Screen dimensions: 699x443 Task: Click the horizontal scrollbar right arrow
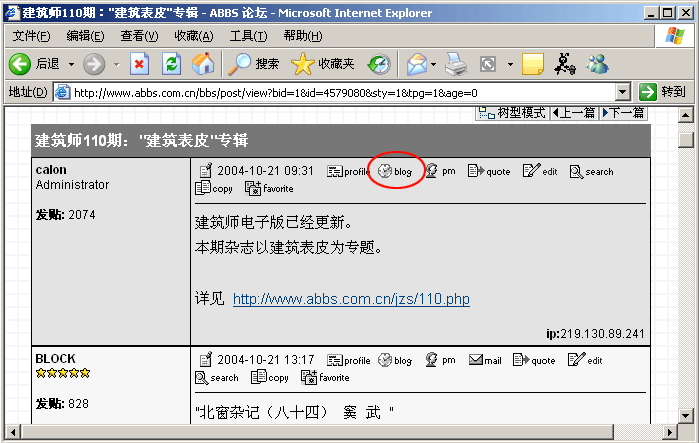[x=669, y=432]
